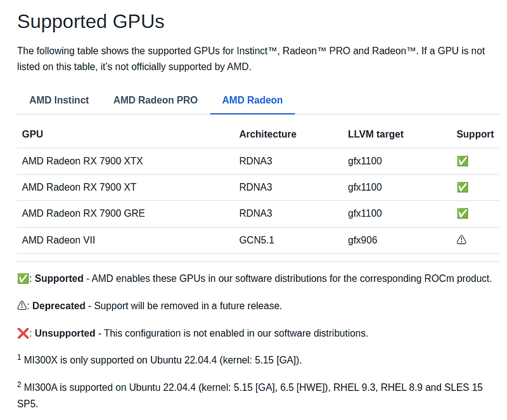
Task: Click the Supported GPUs heading
Action: pyautogui.click(x=91, y=22)
